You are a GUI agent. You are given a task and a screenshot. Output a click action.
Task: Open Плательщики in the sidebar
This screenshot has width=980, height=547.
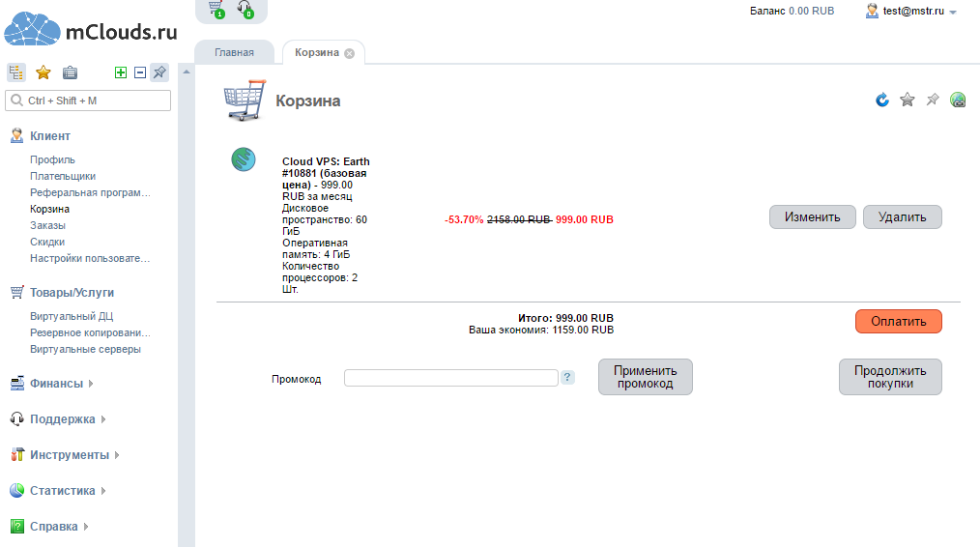(x=63, y=176)
